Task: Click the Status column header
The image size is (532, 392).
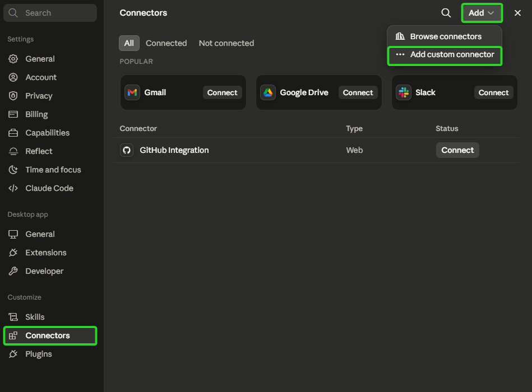Action: point(447,128)
